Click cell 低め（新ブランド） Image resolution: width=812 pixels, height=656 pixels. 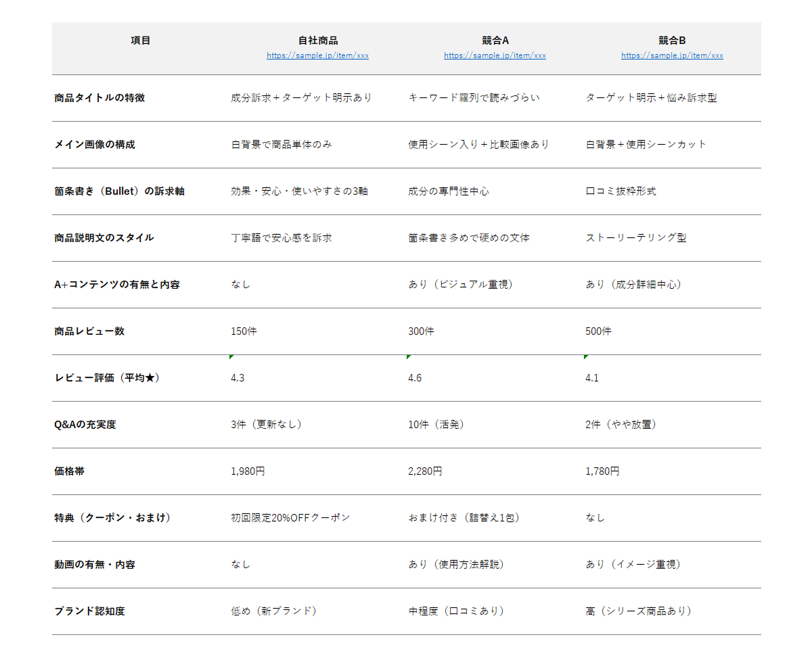[x=275, y=611]
